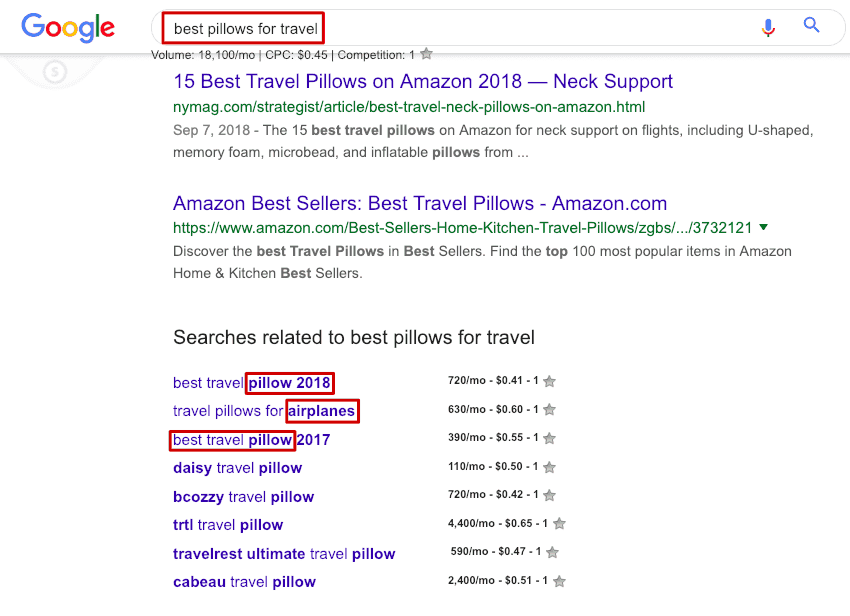Open the 'Amazon Best Sellers: Best Travel Pillows' result

[420, 203]
